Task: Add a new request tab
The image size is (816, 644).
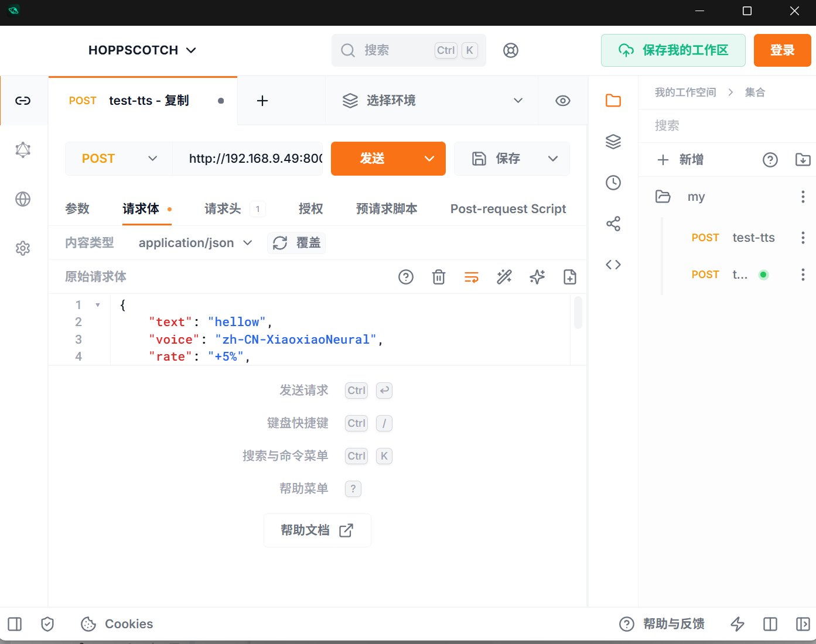Action: [262, 101]
